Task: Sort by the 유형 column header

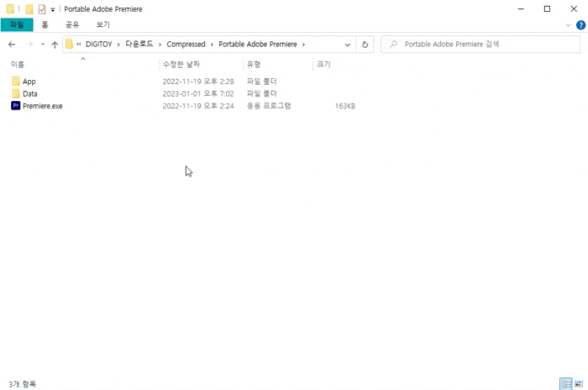Action: point(254,65)
